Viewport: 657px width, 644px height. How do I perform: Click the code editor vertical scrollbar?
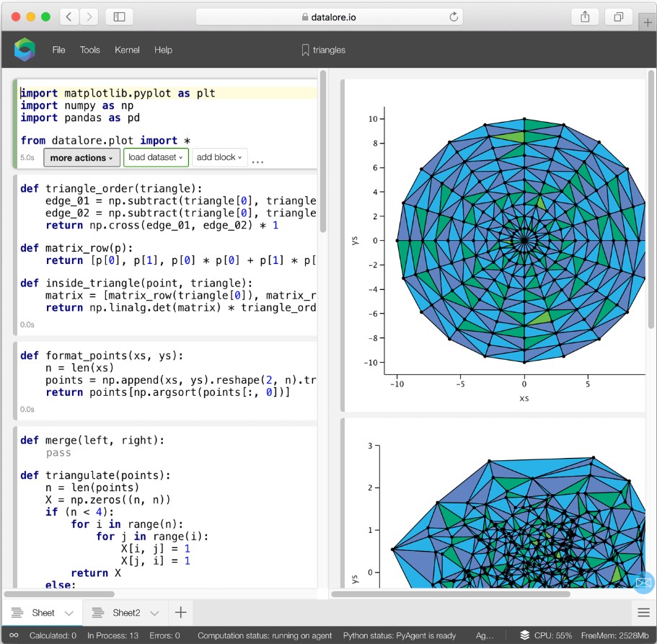tap(322, 151)
